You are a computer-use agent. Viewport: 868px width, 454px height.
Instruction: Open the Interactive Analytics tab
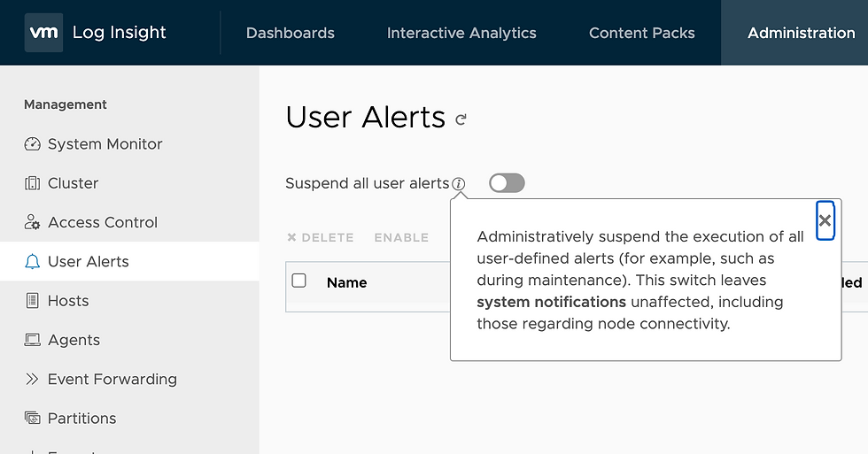click(461, 33)
